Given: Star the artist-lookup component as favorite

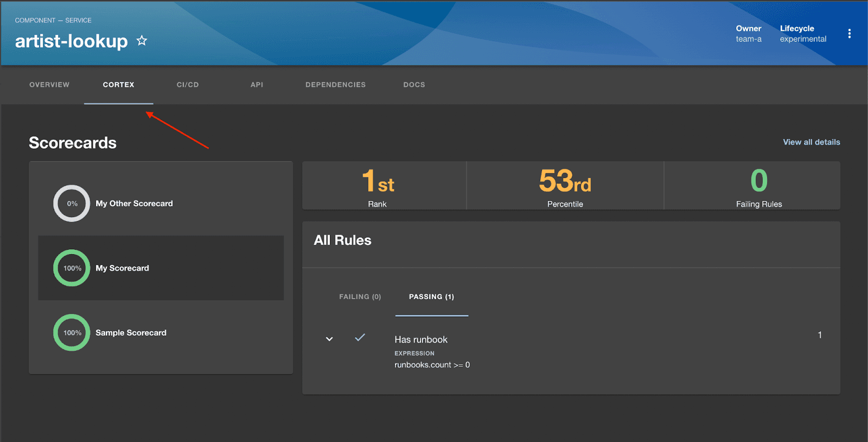Looking at the screenshot, I should (x=142, y=41).
